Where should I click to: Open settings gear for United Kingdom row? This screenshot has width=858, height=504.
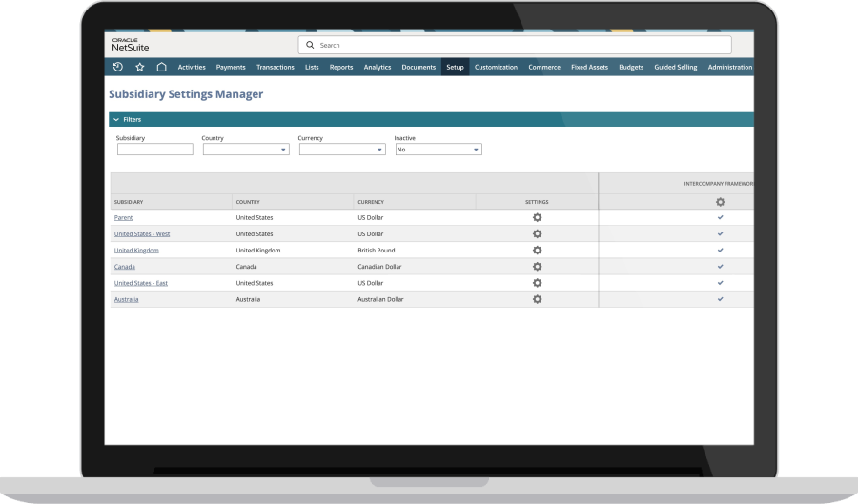click(x=537, y=251)
